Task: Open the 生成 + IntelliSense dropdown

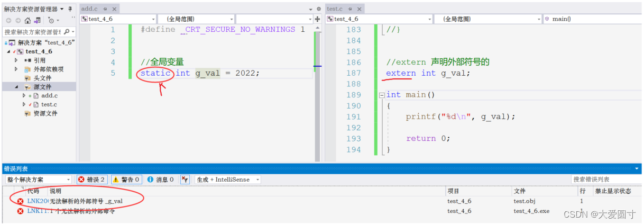Action: pos(228,180)
